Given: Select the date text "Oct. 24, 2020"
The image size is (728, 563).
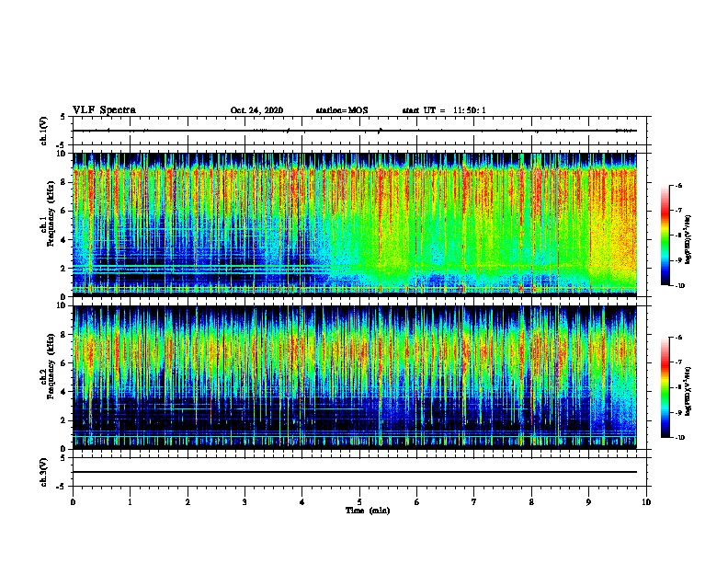Looking at the screenshot, I should tap(256, 110).
